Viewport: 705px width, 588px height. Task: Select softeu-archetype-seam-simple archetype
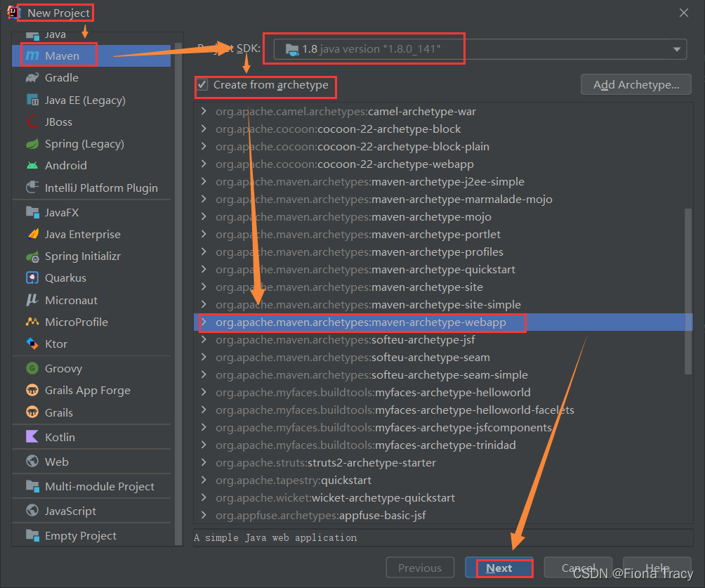pos(443,374)
